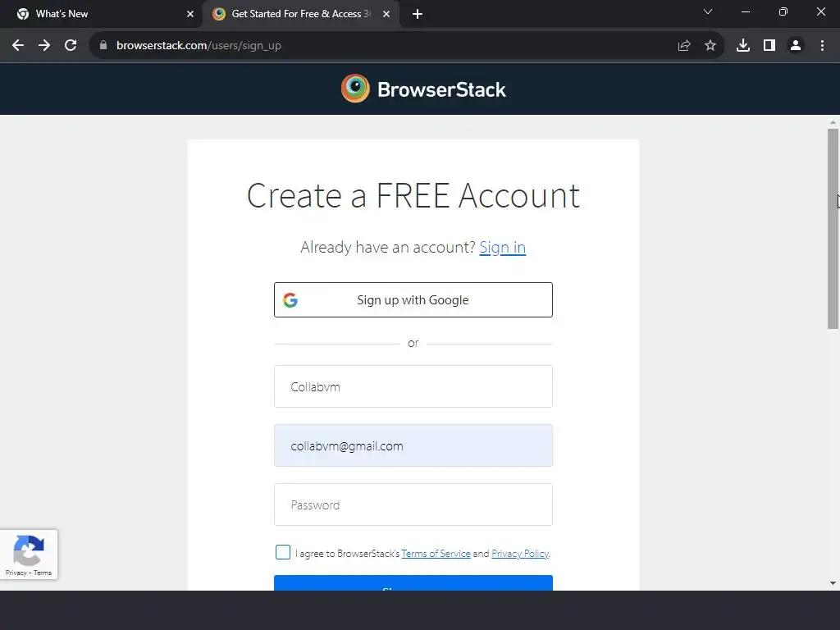840x630 pixels.
Task: Open Chrome's three-dot menu
Action: pos(822,46)
